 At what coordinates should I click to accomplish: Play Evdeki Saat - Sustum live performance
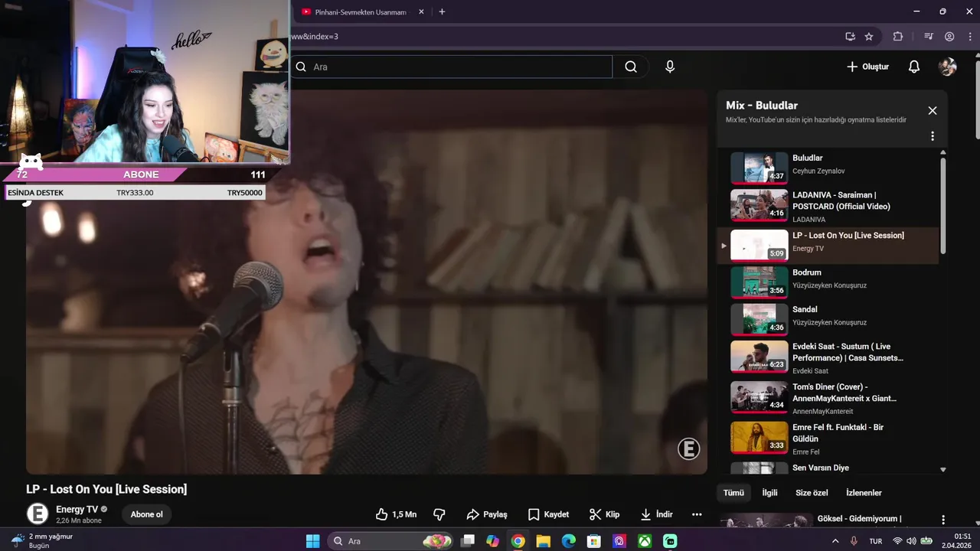point(828,358)
